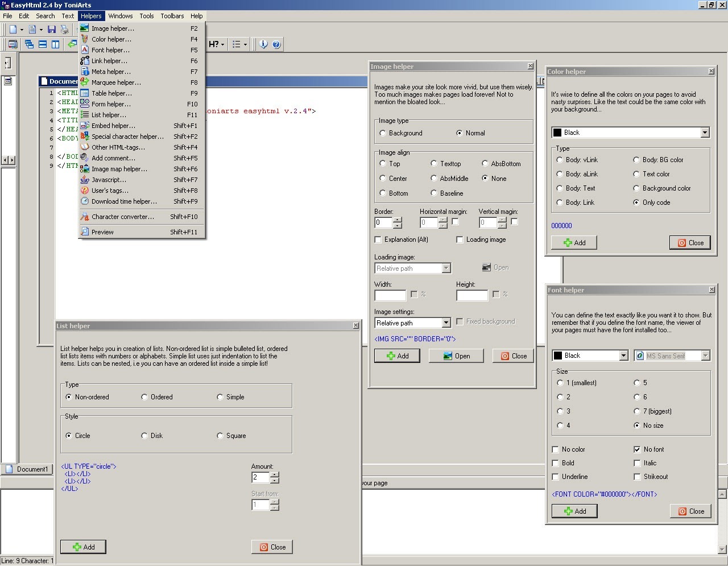
Task: Click Add button in List helper
Action: pos(83,547)
